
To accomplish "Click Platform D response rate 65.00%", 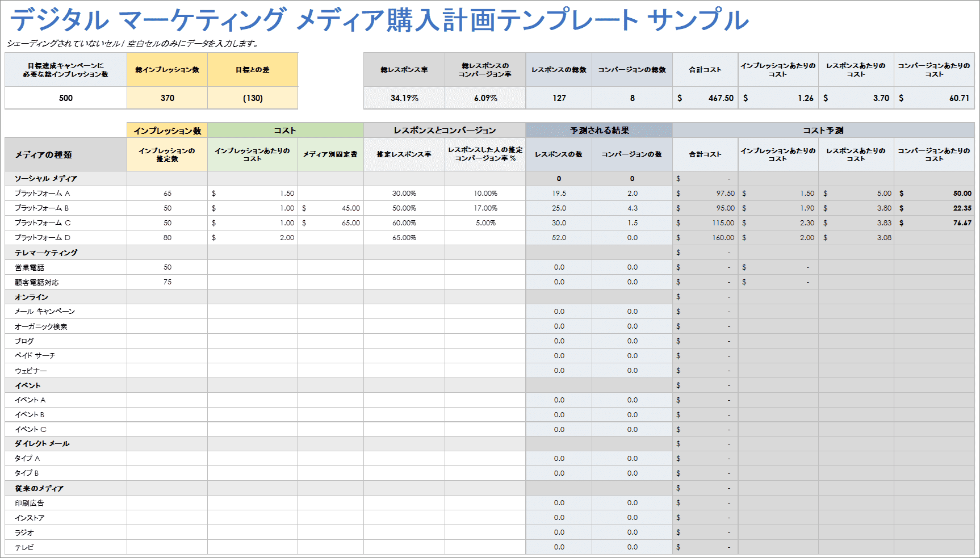I will click(x=404, y=237).
